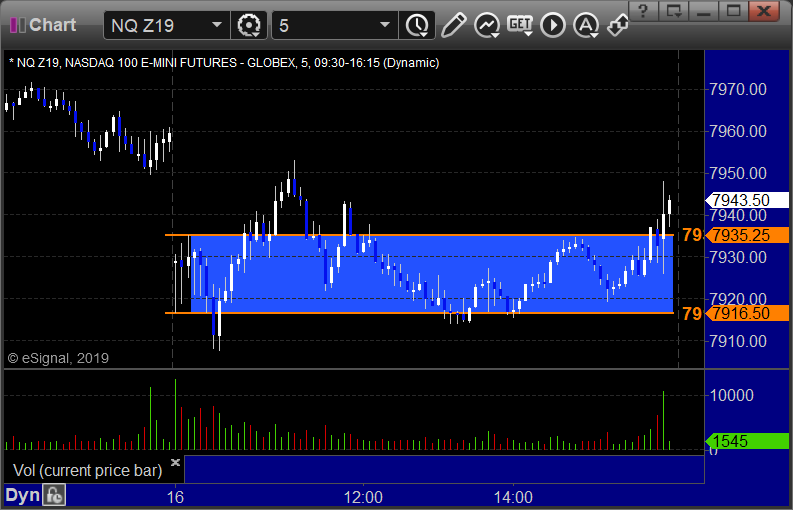The width and height of the screenshot is (793, 510).
Task: Click the 10000 volume axis label
Action: click(732, 395)
